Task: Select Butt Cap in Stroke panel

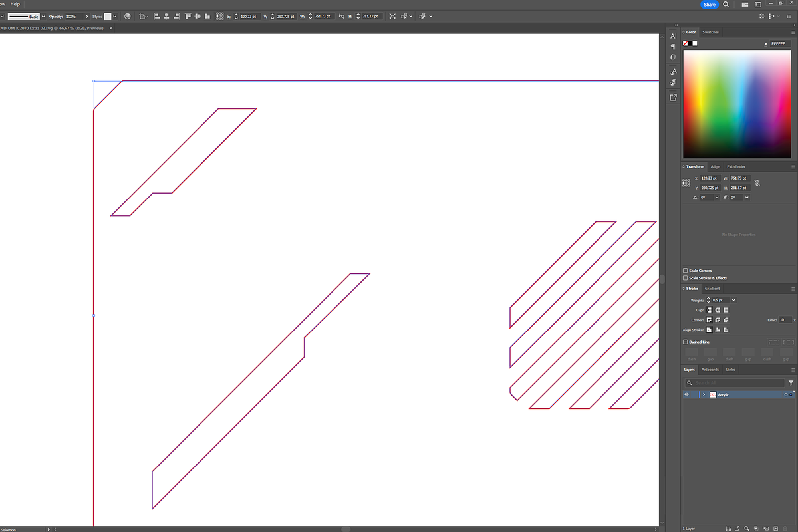Action: tap(709, 310)
